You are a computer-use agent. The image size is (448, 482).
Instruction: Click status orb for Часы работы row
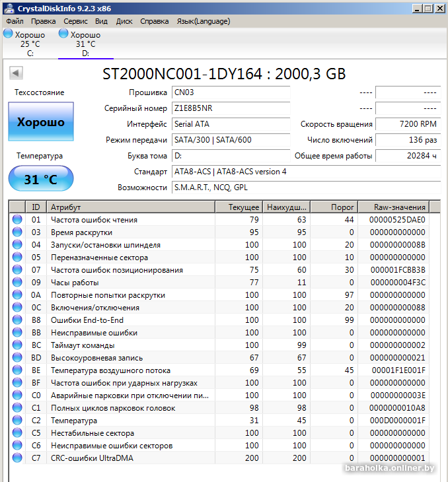point(17,283)
